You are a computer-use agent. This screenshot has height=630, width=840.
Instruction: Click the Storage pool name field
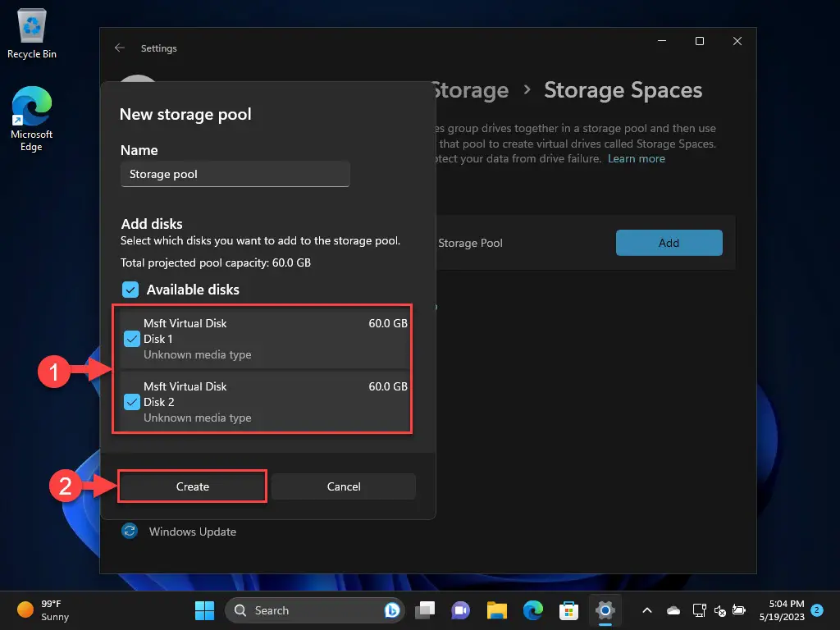[x=235, y=174]
